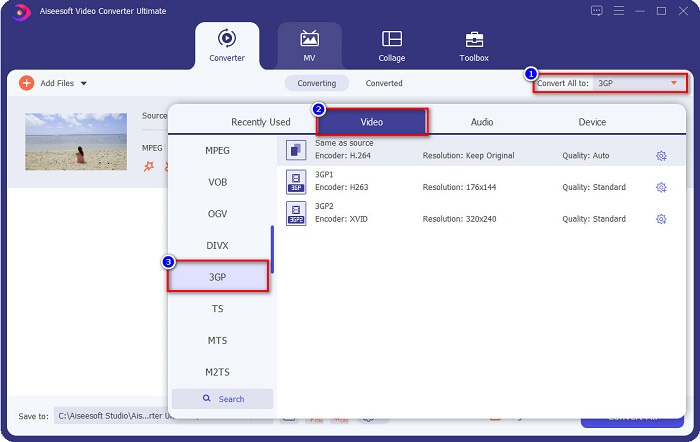Click the orange Add Files plus icon
The image size is (700, 442).
[26, 83]
